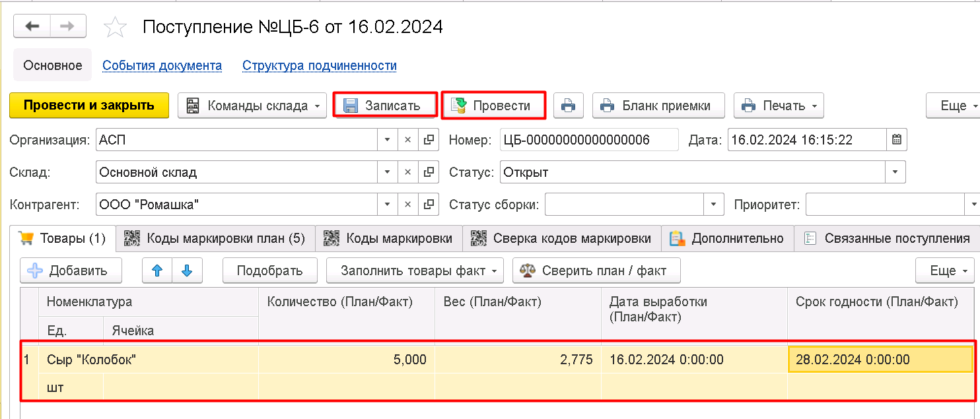Click the Сверить план / факт button
The width and height of the screenshot is (980, 419).
click(x=596, y=271)
